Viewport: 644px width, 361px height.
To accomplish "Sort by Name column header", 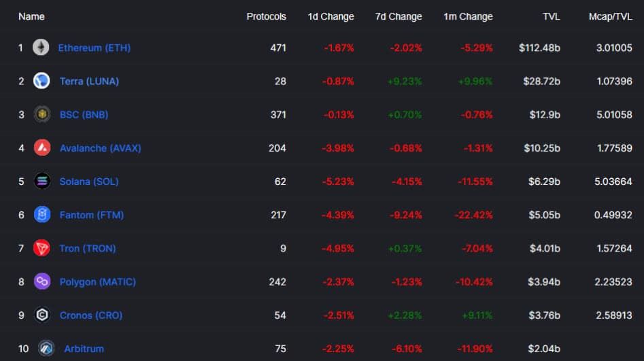I will [32, 16].
